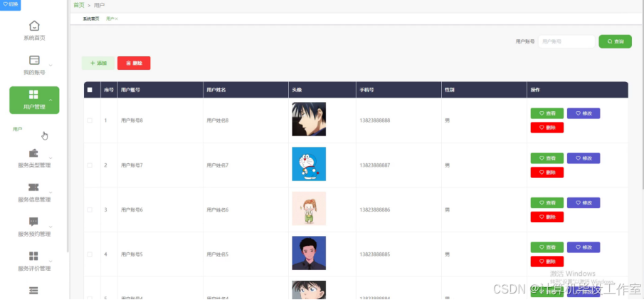The width and height of the screenshot is (644, 300).
Task: Click the trash icon on red 删除 button
Action: pyautogui.click(x=128, y=63)
